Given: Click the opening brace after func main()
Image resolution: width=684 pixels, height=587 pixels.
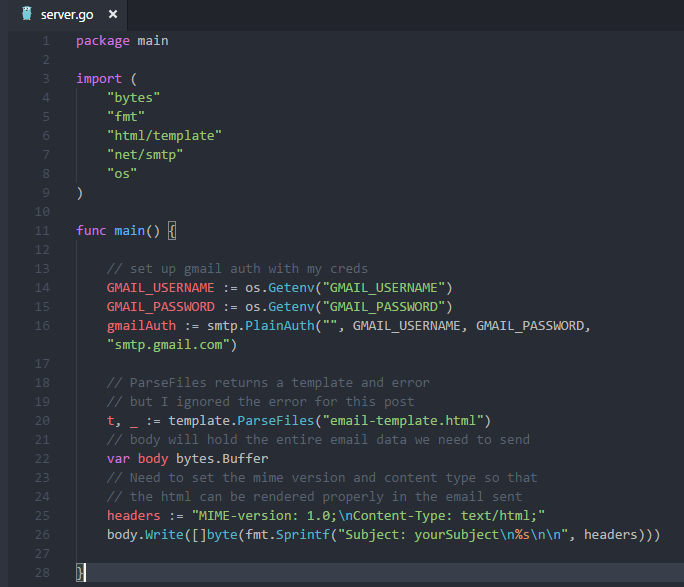Looking at the screenshot, I should point(172,231).
